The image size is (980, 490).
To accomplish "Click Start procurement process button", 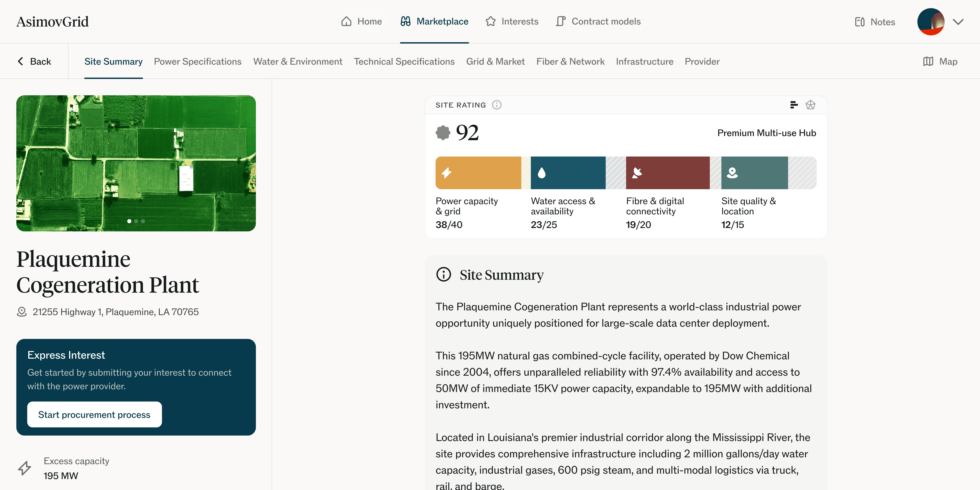I will click(94, 414).
